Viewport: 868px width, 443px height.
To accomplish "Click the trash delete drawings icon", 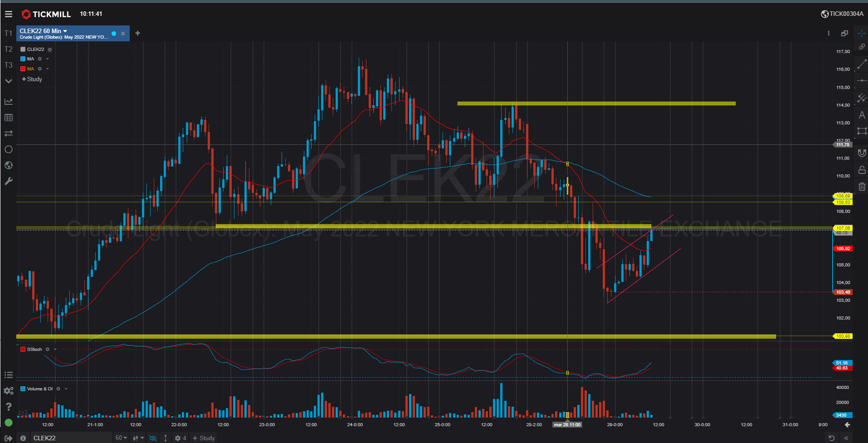I will pos(862,186).
